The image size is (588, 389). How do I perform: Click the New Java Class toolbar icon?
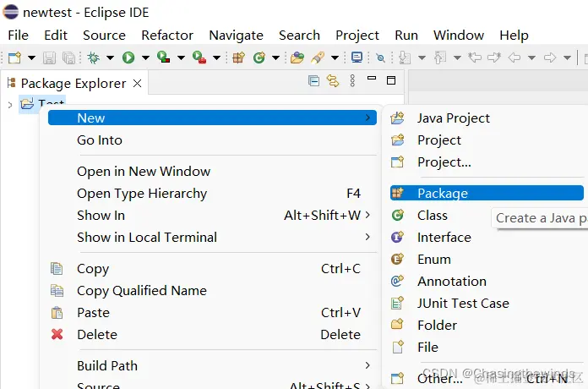[259, 58]
